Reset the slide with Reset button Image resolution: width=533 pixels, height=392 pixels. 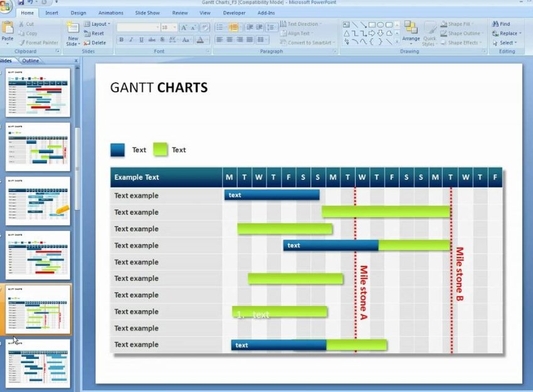click(94, 33)
